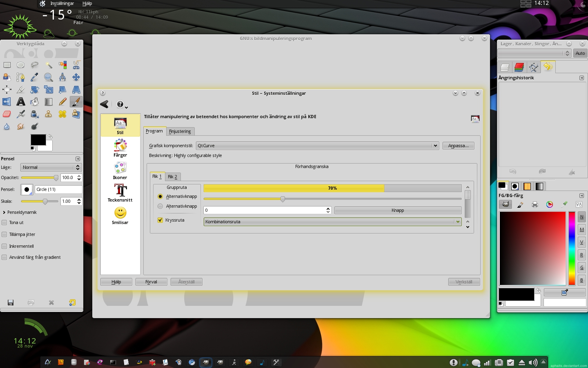
Task: Click the preview spinbox showing 0
Action: [x=267, y=210]
